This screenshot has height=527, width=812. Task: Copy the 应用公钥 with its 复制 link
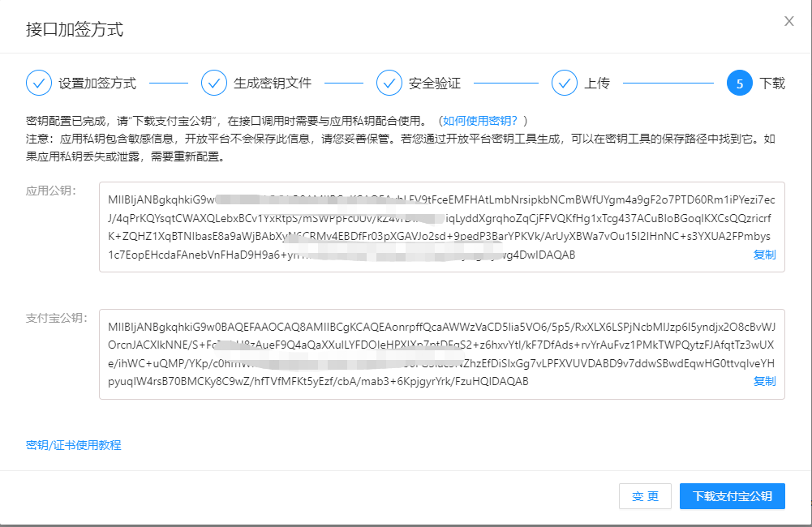click(x=764, y=255)
